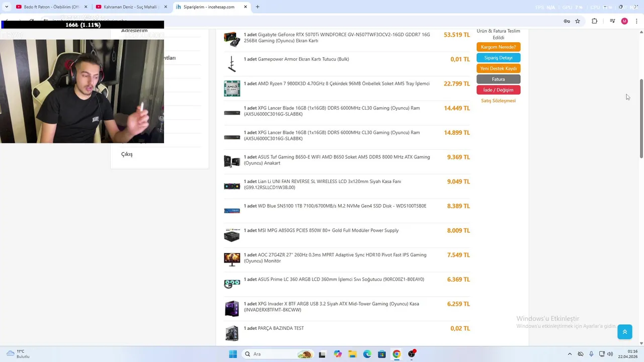
Task: Open the Windows Start menu
Action: (x=233, y=354)
